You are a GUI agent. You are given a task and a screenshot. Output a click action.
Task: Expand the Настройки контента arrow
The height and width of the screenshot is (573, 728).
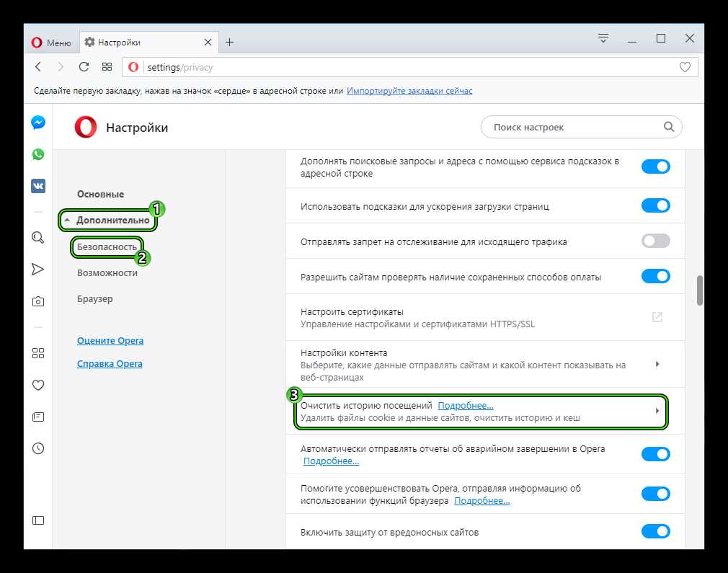coord(657,364)
